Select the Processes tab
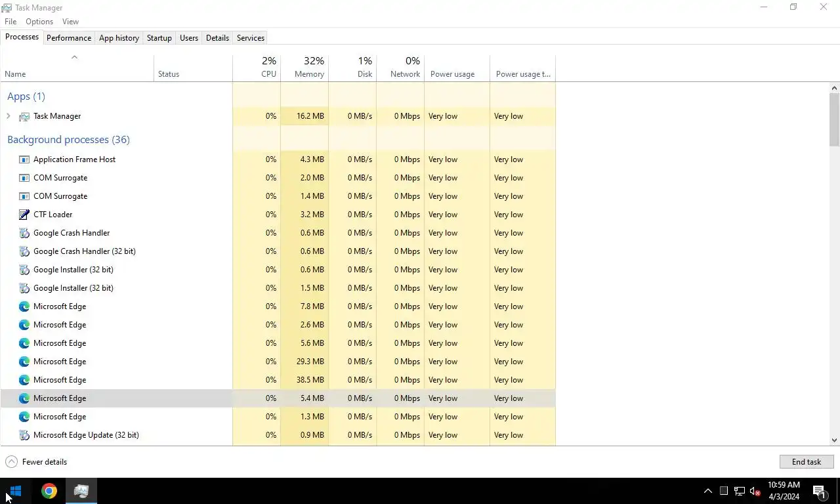This screenshot has width=840, height=504. [x=22, y=37]
